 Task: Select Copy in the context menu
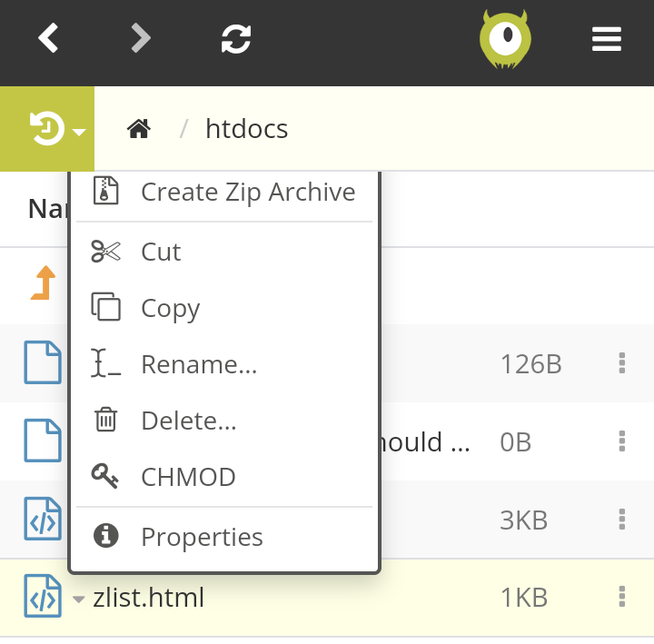170,309
